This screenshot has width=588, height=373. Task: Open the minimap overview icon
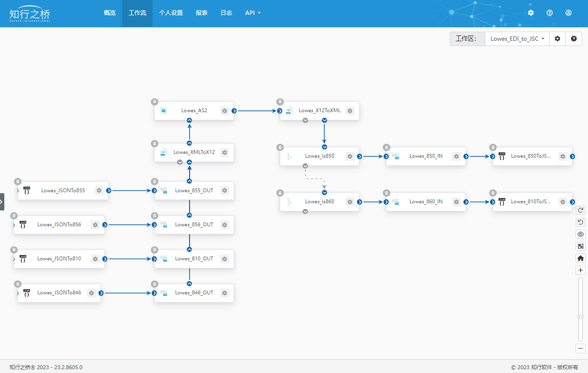pos(580,246)
